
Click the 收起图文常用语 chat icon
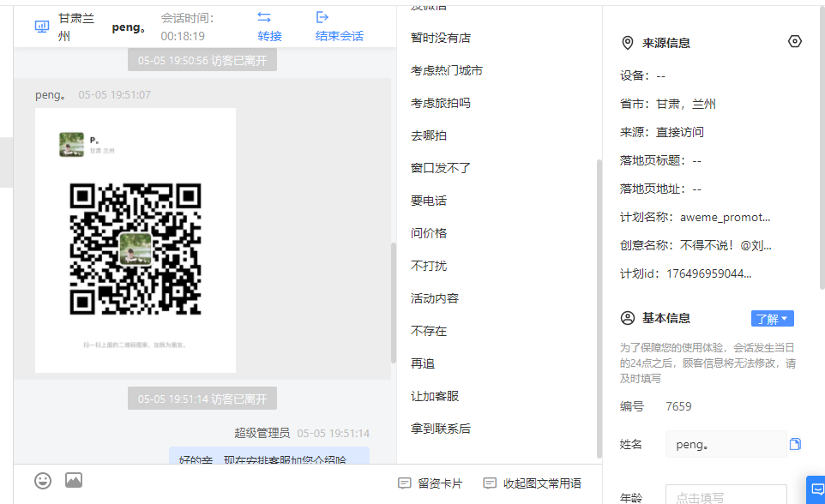(490, 483)
